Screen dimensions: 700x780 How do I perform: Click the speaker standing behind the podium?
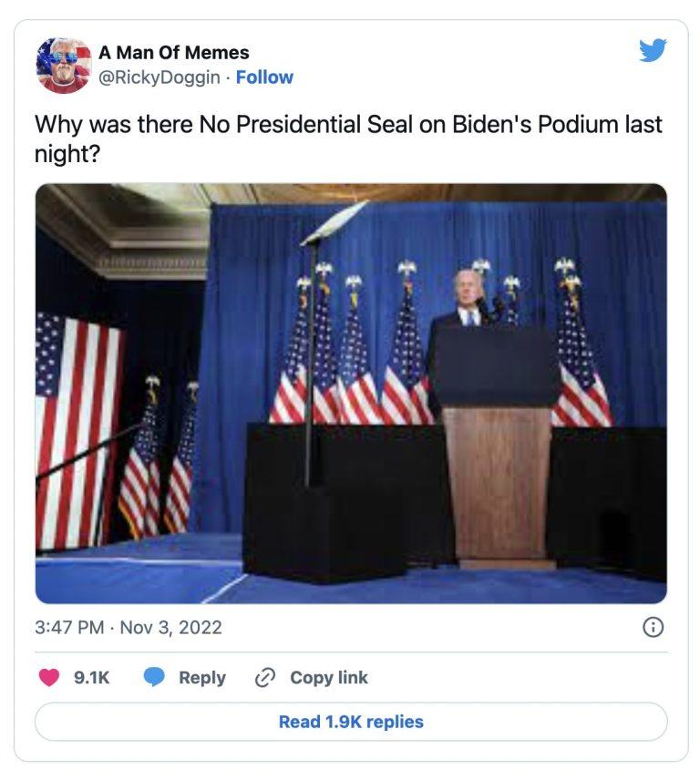[x=467, y=301]
